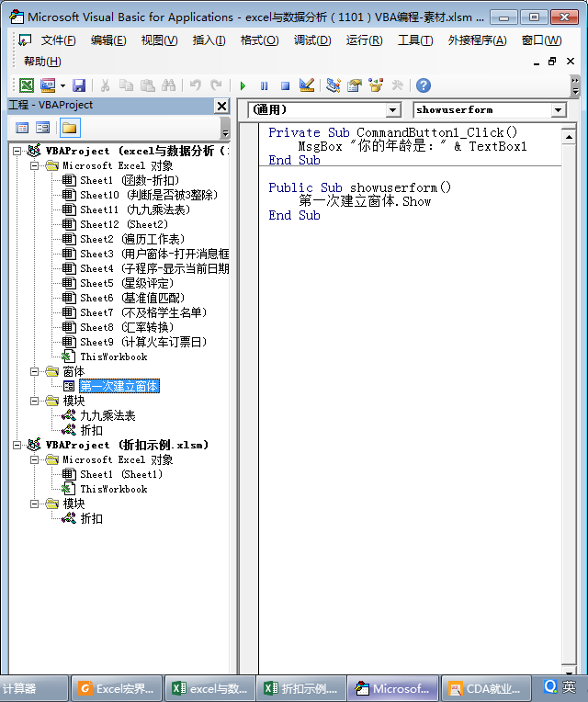Select the 九九乘法表 module
588x702 pixels.
click(x=107, y=415)
